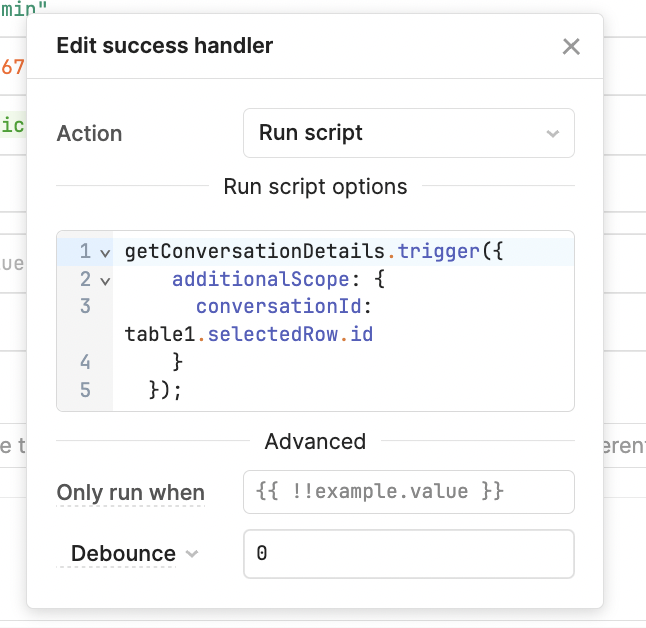Click table1.selectedRow.id in the code editor
This screenshot has width=646, height=628.
(249, 334)
